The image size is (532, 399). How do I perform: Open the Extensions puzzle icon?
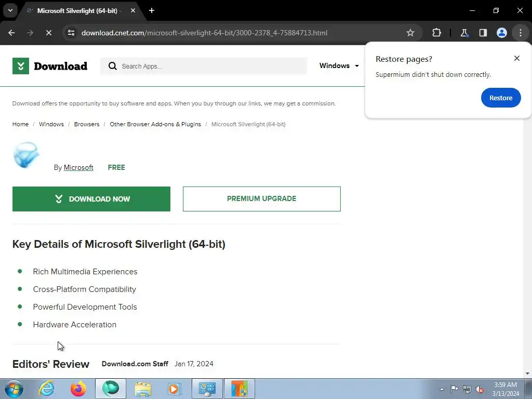coord(436,33)
